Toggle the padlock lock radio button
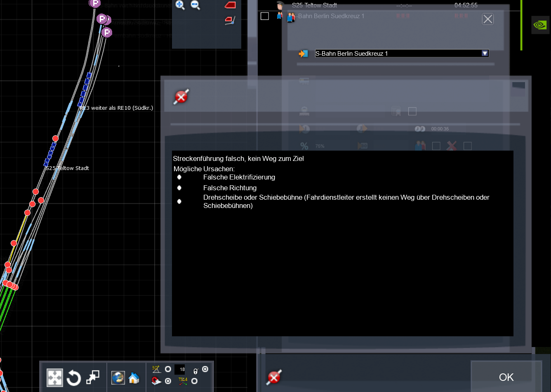The width and height of the screenshot is (551, 392). [205, 369]
